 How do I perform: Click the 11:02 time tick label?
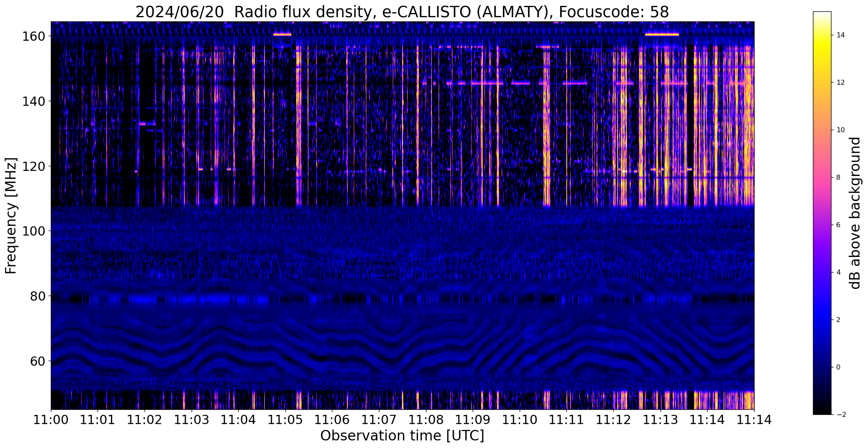click(x=145, y=420)
